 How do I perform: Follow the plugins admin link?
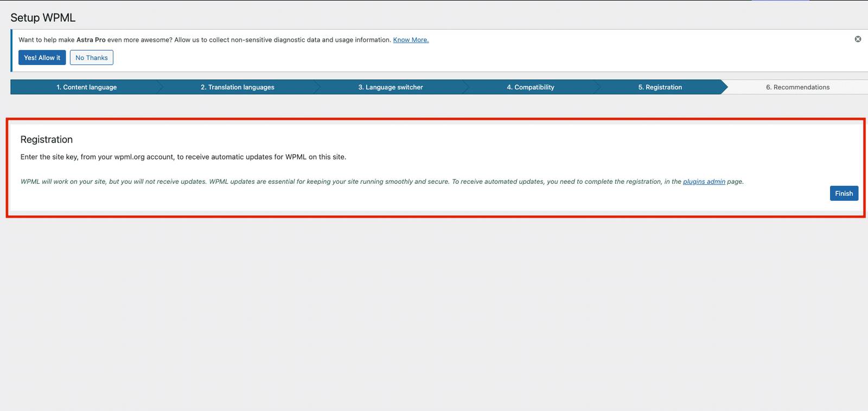(x=704, y=182)
